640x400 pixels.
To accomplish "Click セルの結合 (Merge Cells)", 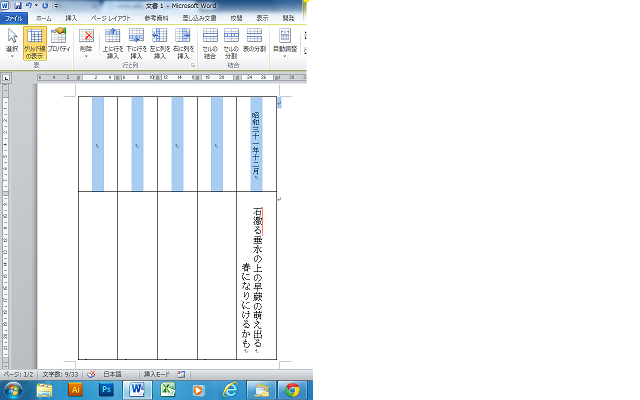I will [x=210, y=44].
